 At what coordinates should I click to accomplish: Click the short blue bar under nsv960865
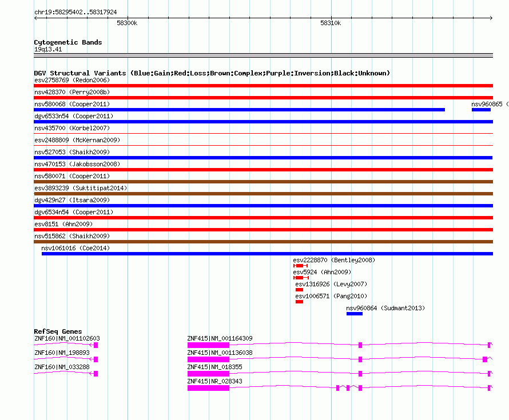click(481, 110)
